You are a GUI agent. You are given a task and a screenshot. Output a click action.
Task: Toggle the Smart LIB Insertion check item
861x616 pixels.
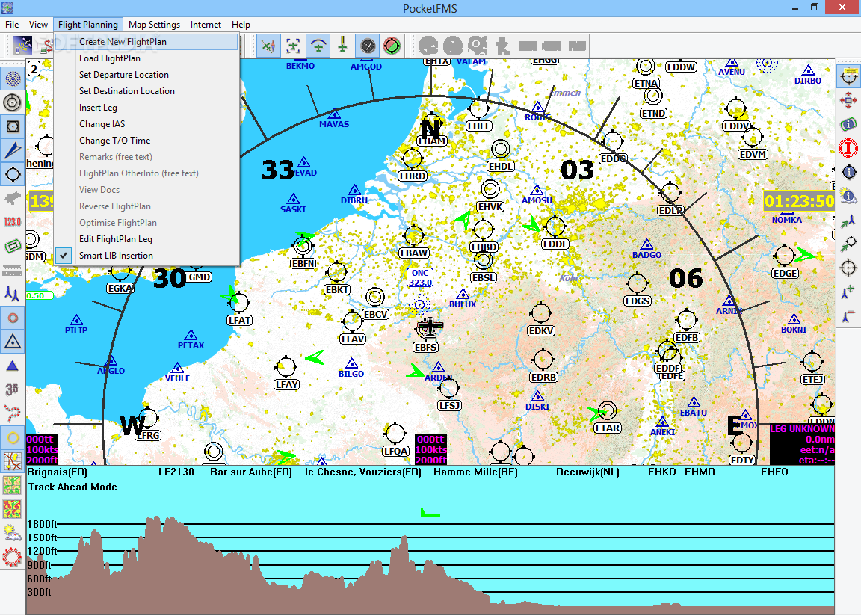(146, 256)
